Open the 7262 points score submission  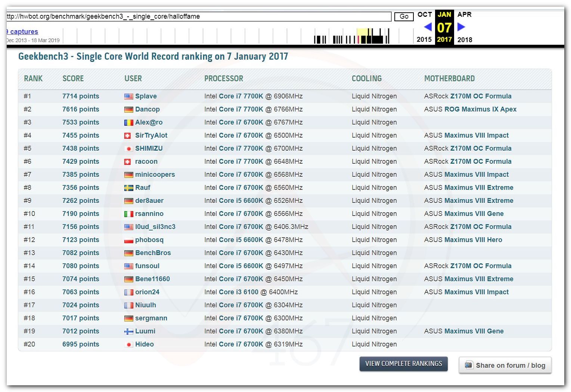point(81,201)
